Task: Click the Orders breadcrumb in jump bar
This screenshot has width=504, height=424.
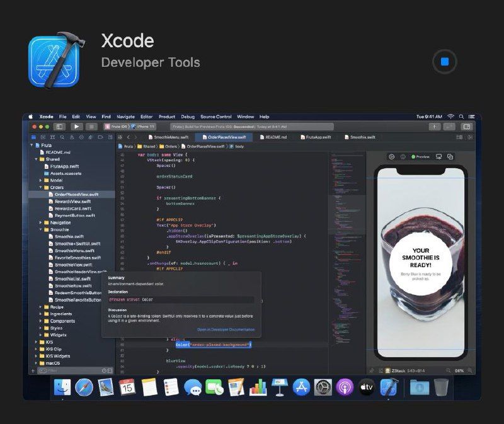Action: tap(168, 147)
